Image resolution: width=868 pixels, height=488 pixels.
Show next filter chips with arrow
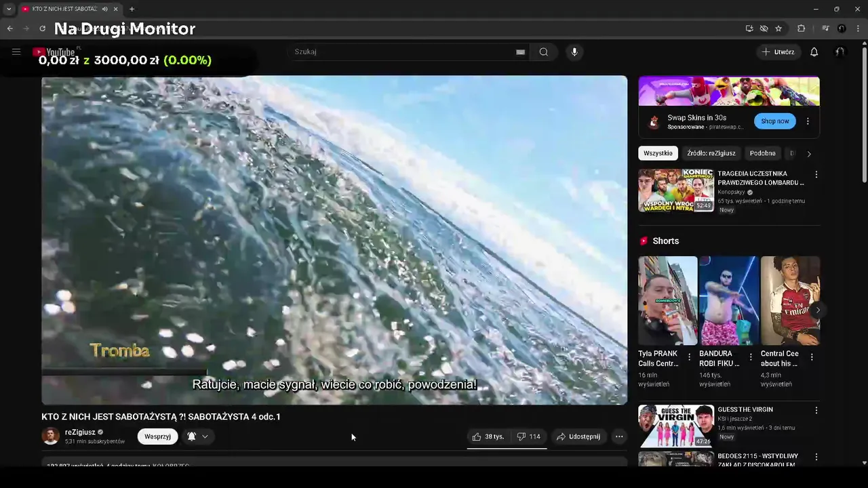(x=808, y=154)
